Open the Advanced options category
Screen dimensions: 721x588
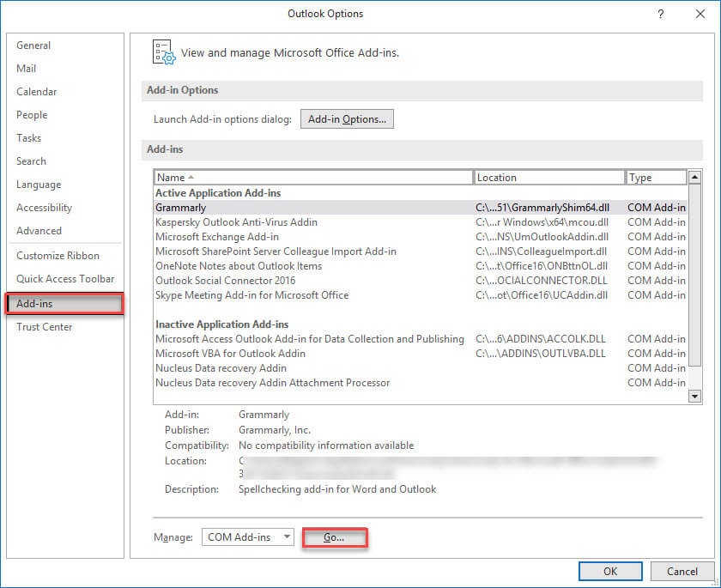(x=39, y=230)
